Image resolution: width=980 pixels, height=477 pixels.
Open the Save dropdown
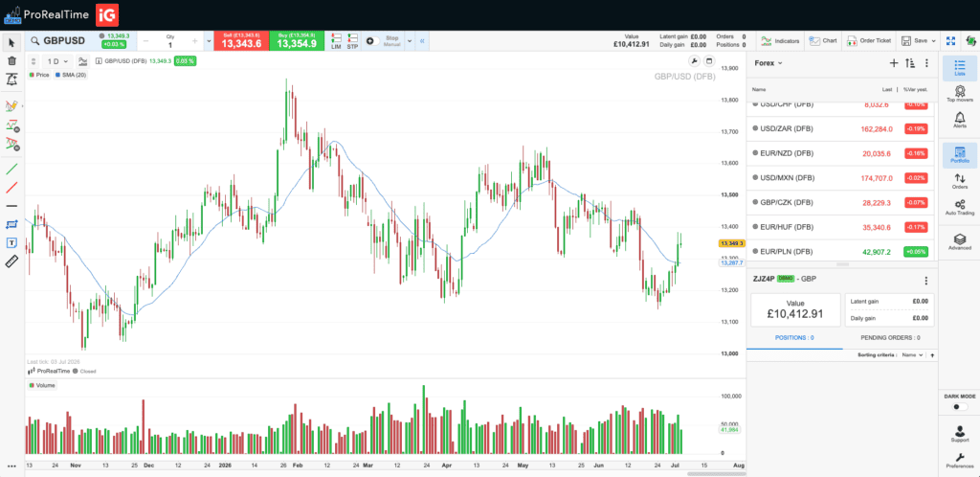(x=918, y=40)
